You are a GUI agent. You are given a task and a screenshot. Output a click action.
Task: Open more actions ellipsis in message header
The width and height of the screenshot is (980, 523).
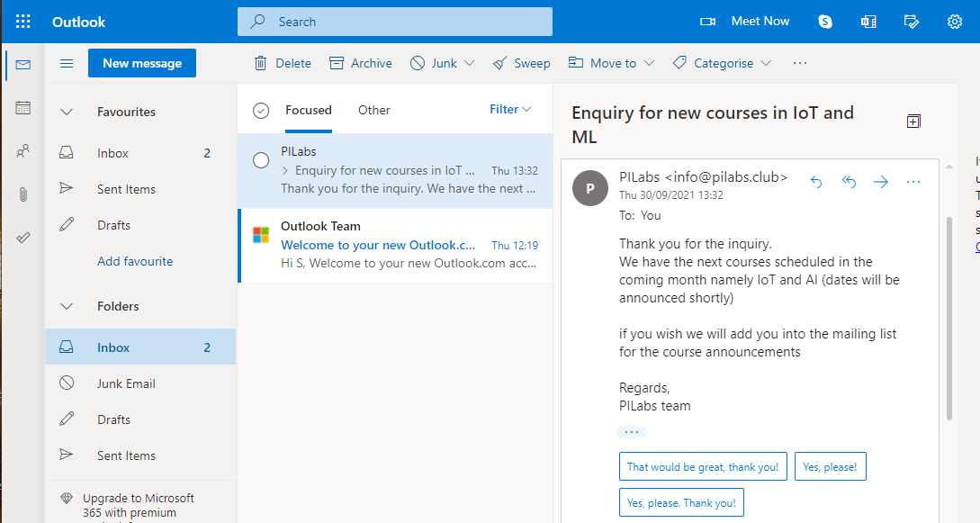coord(913,182)
